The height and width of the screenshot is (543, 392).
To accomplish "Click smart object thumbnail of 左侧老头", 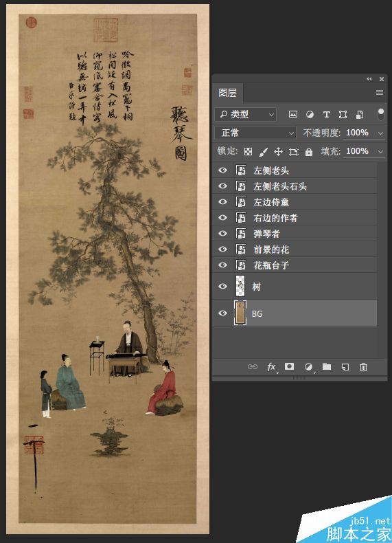I will tap(240, 170).
